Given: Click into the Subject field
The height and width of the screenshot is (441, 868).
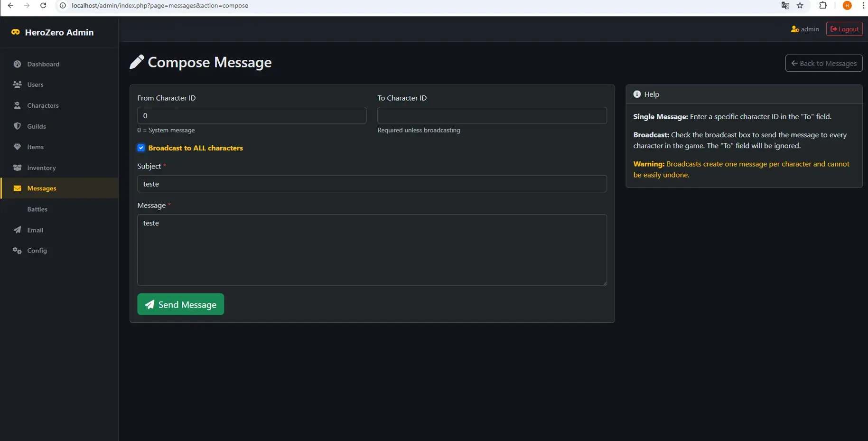Looking at the screenshot, I should (x=372, y=184).
